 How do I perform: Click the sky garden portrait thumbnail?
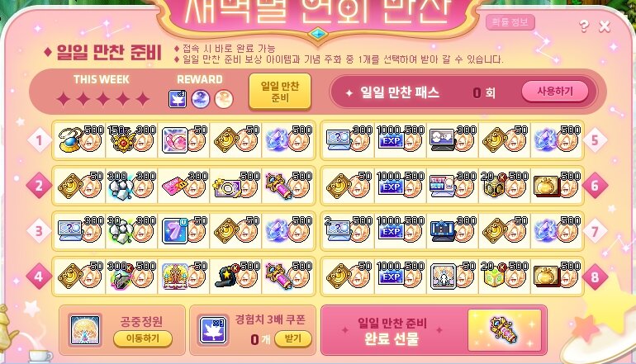coord(85,330)
